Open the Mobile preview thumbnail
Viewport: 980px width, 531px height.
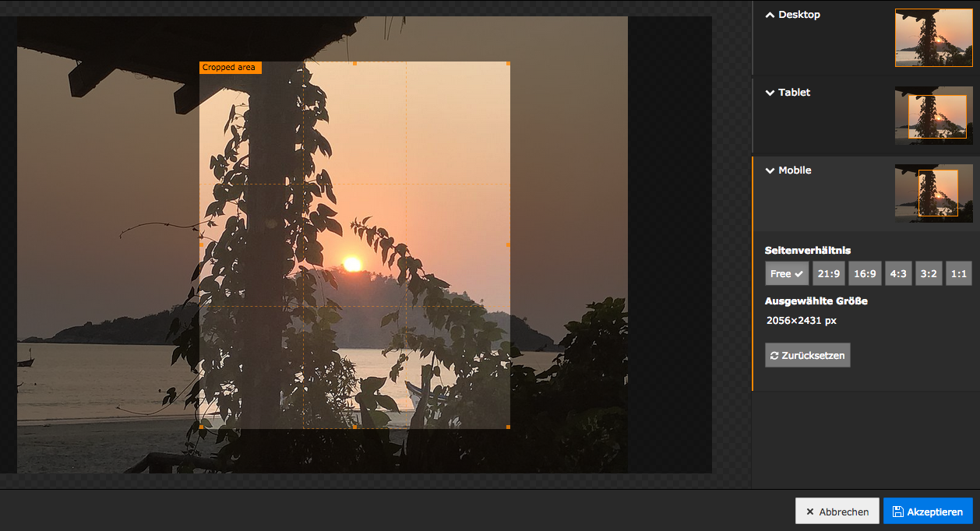[x=933, y=193]
